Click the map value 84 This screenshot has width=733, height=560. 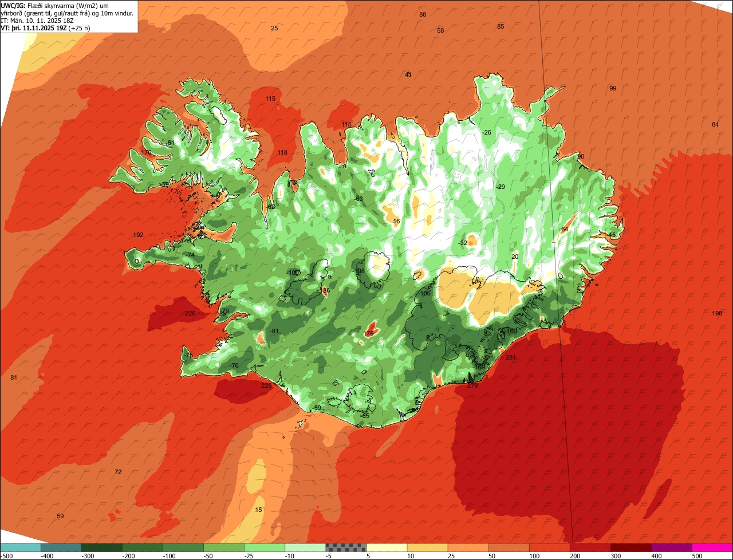point(715,124)
